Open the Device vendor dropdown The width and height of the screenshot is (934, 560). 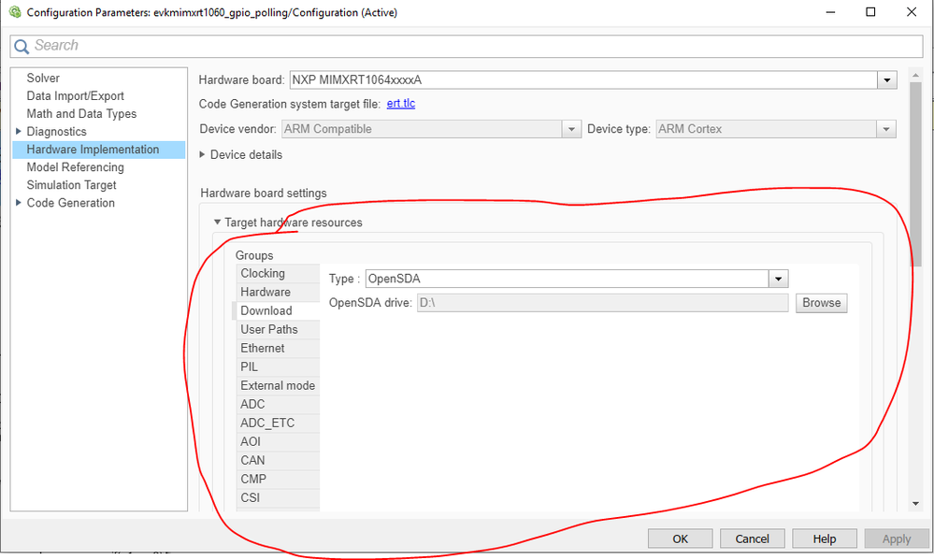click(571, 129)
